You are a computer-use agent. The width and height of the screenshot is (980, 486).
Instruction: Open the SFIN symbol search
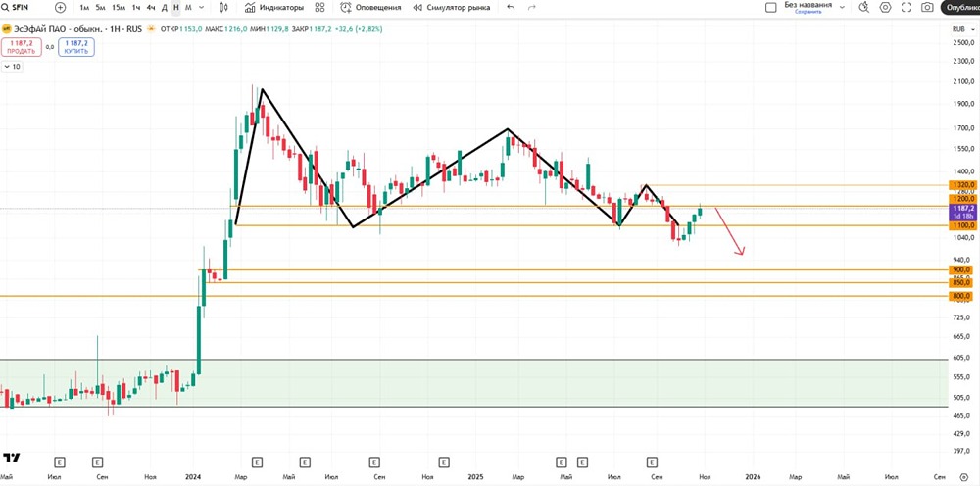pos(14,8)
